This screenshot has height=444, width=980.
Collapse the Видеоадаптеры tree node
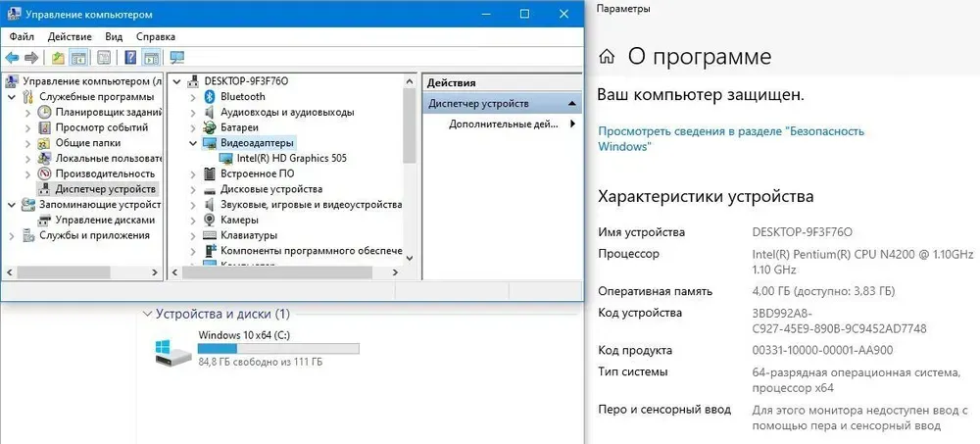tap(193, 143)
